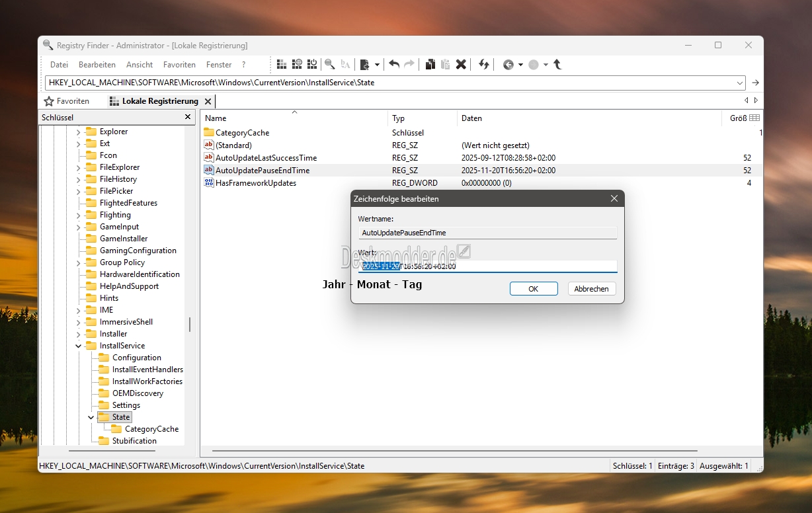Click into the Wert input field
The width and height of the screenshot is (812, 513).
488,266
